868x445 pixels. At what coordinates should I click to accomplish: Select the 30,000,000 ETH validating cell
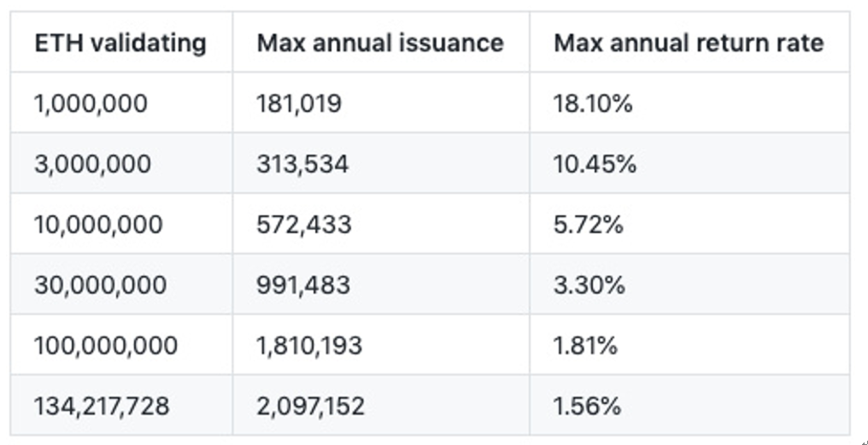coord(100,284)
